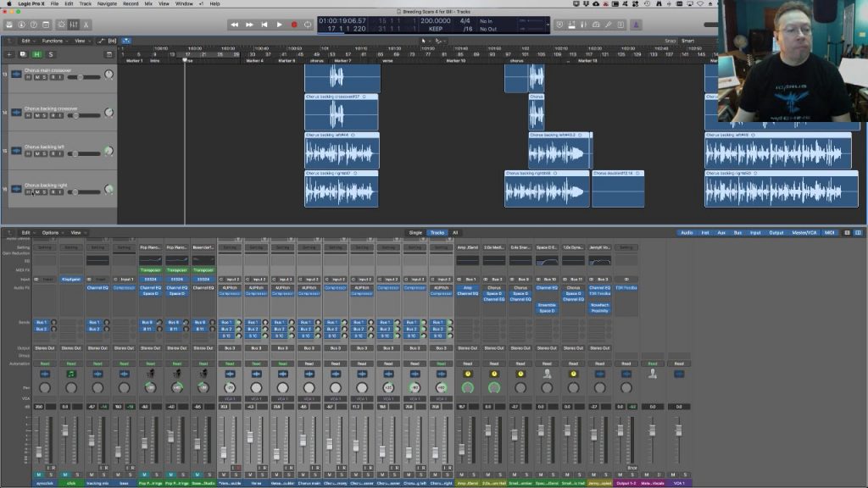Open the Options menu in the mixer
Image resolution: width=868 pixels, height=488 pixels.
pos(48,233)
